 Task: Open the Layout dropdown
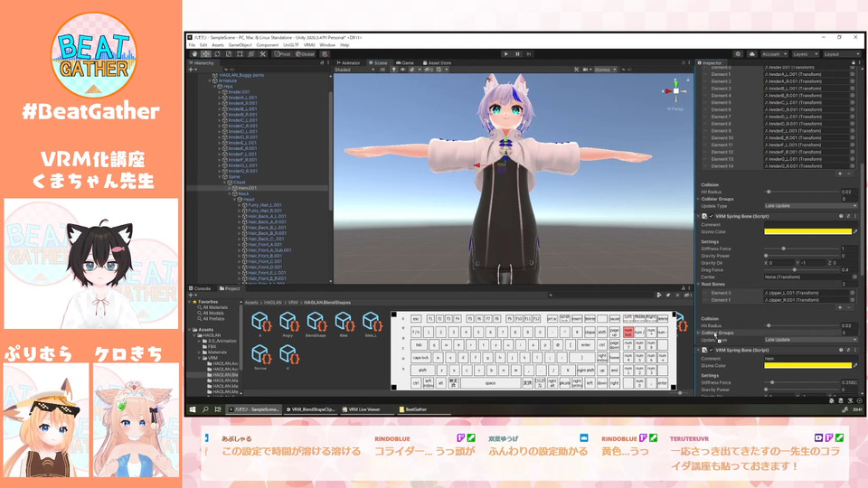pos(842,54)
